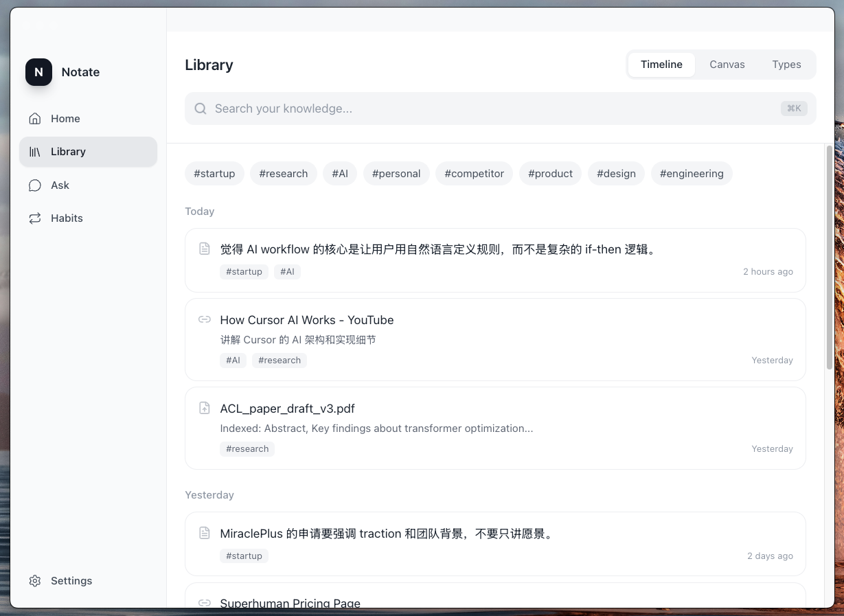Toggle the #startup filter chip

coord(214,174)
